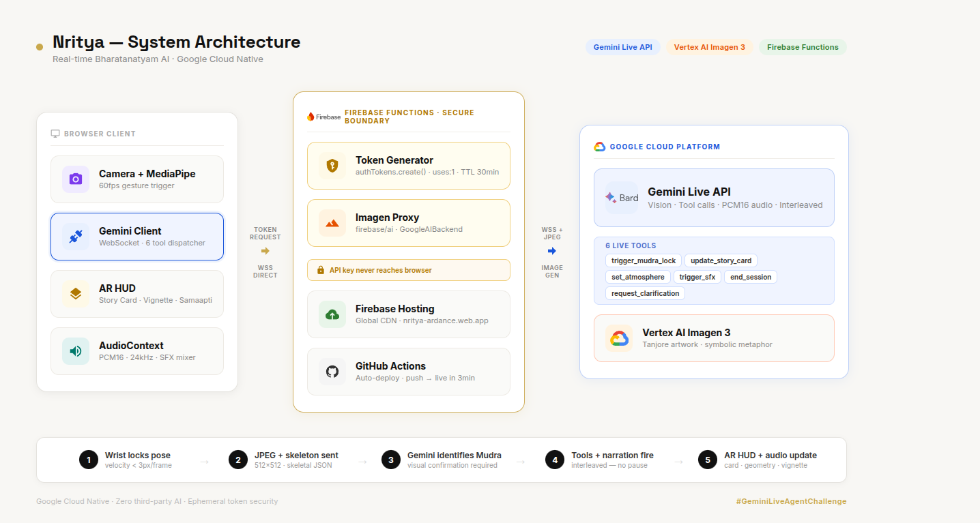Click step 3 circle for Gemini identifies Mudra
Image resolution: width=980 pixels, height=523 pixels.
click(391, 460)
